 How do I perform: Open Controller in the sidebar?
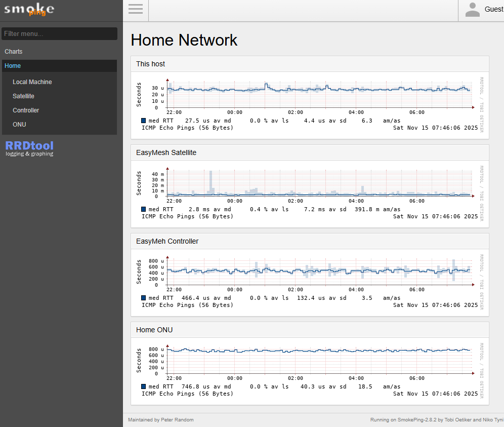(26, 110)
